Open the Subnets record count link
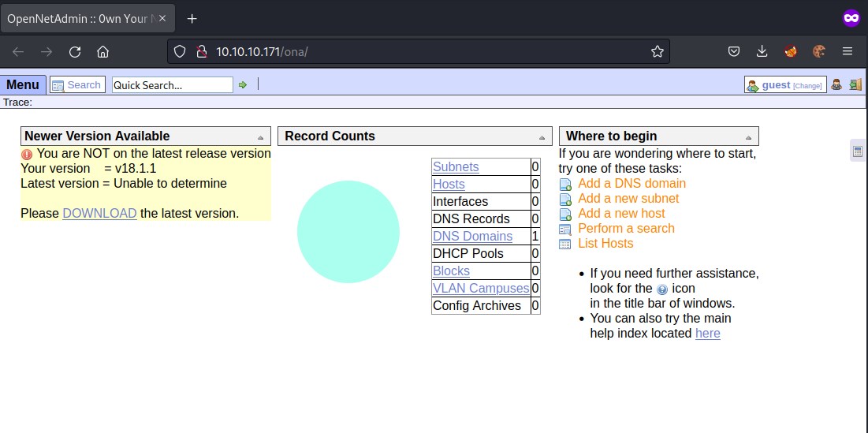This screenshot has width=868, height=433. [456, 166]
